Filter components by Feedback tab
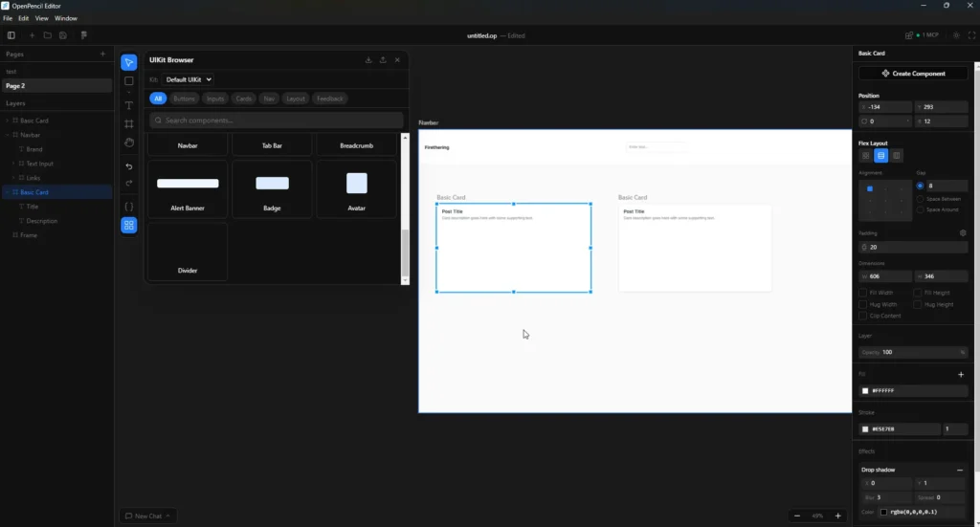Screen dimensions: 980x527 coord(329,99)
